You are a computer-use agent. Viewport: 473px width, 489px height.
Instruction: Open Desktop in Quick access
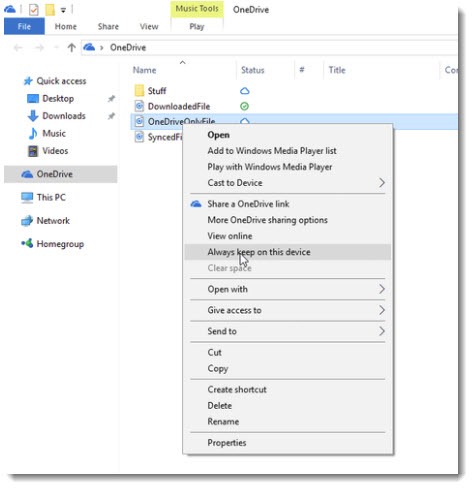58,99
